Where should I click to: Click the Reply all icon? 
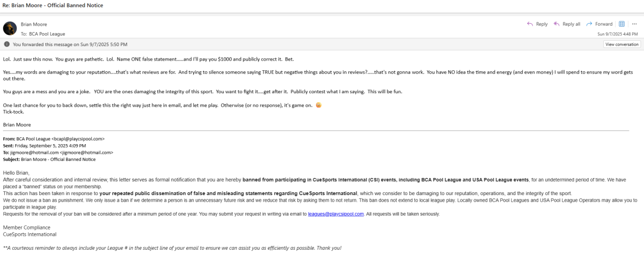click(x=557, y=24)
